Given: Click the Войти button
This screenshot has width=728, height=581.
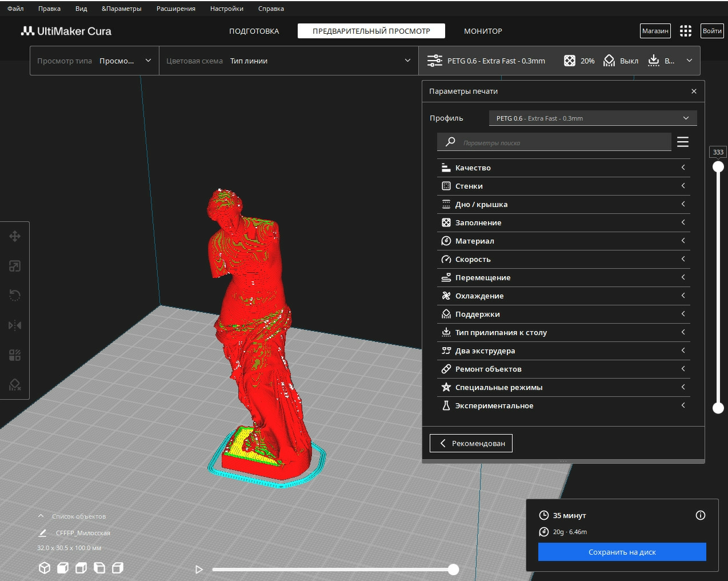Looking at the screenshot, I should 712,31.
